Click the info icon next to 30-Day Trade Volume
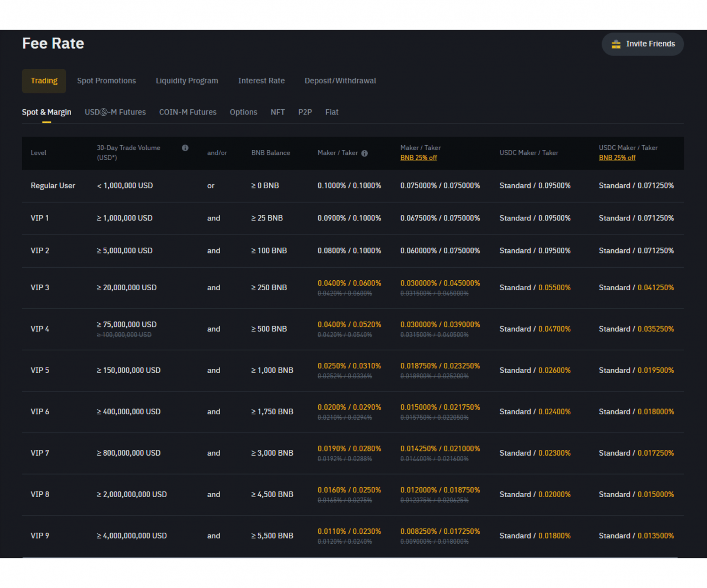The width and height of the screenshot is (707, 588). [185, 147]
